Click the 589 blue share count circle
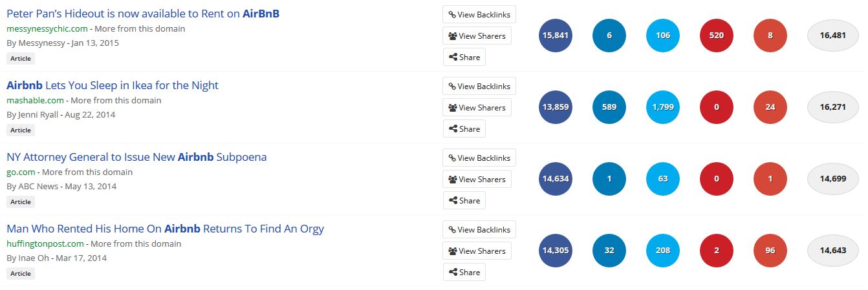Screen dimensions: 868x290 pyautogui.click(x=609, y=107)
